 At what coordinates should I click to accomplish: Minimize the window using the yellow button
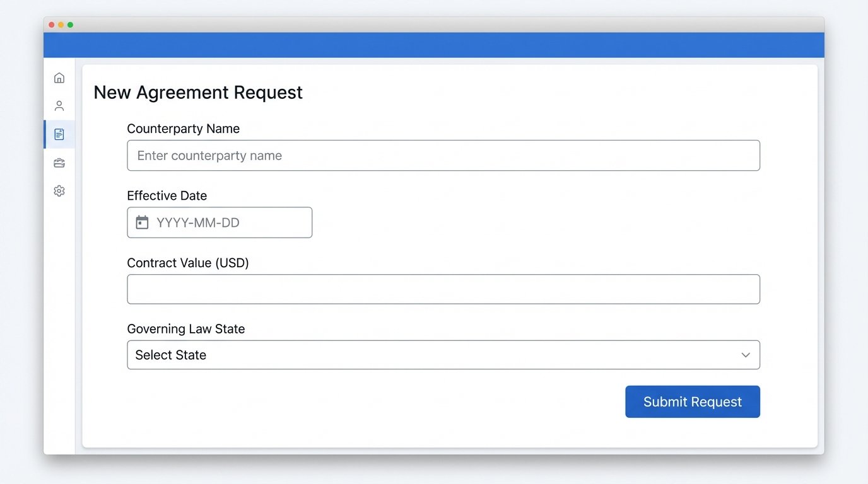[61, 25]
